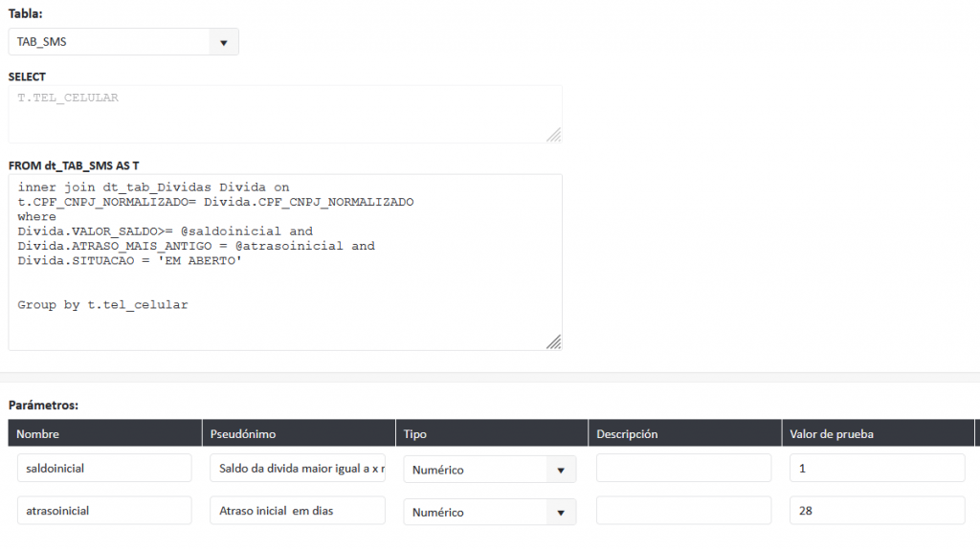The image size is (980, 549).
Task: Click the test value field containing 28
Action: tap(877, 511)
